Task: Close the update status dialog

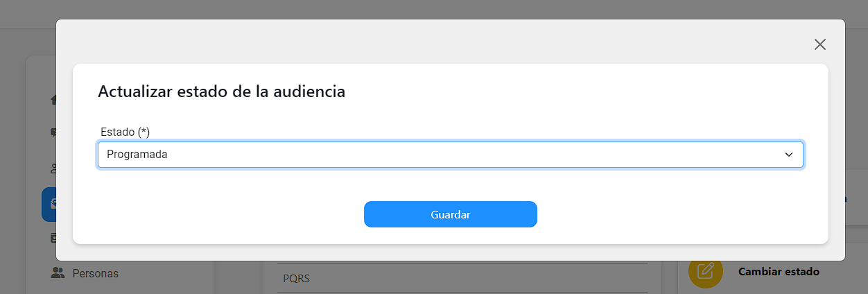Action: tap(820, 44)
